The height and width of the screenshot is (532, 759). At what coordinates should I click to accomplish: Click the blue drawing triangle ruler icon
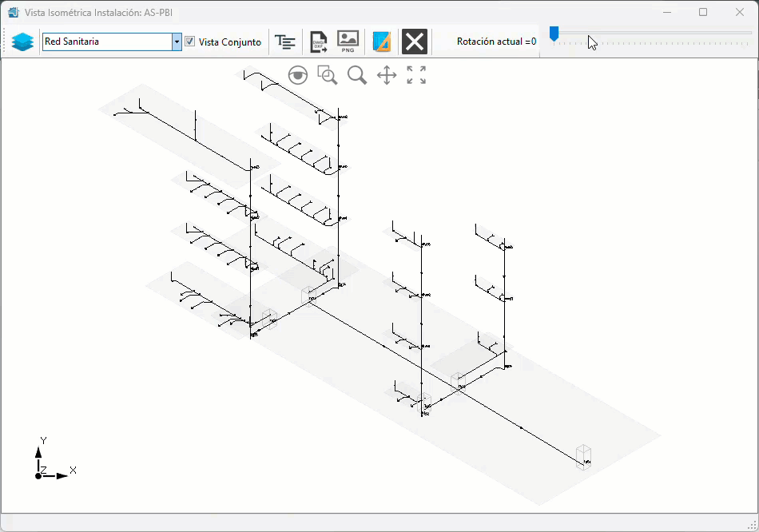click(x=381, y=42)
